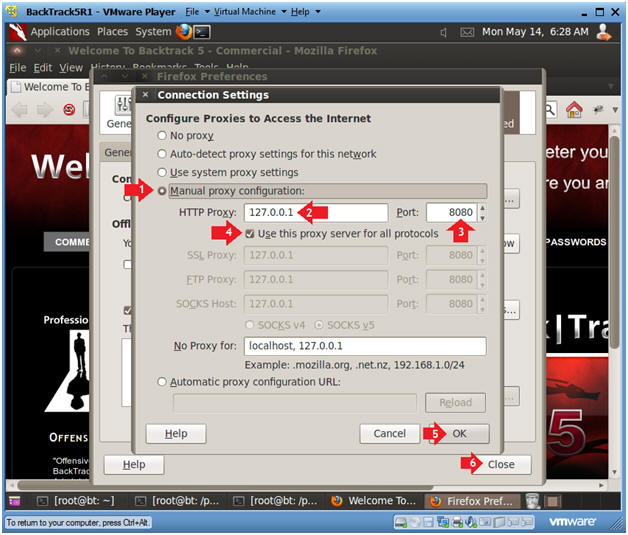Toggle Use this proxy server for all protocols
Image resolution: width=628 pixels, height=535 pixels.
point(250,234)
